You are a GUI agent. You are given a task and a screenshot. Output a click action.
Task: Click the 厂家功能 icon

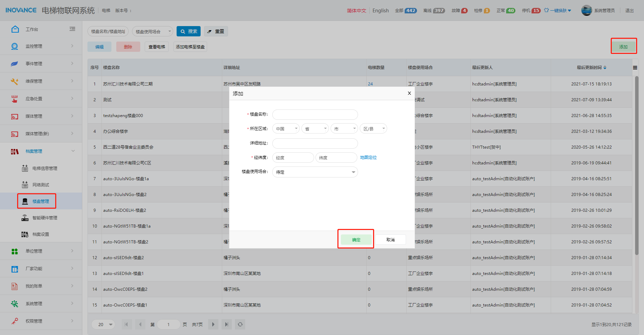click(14, 269)
